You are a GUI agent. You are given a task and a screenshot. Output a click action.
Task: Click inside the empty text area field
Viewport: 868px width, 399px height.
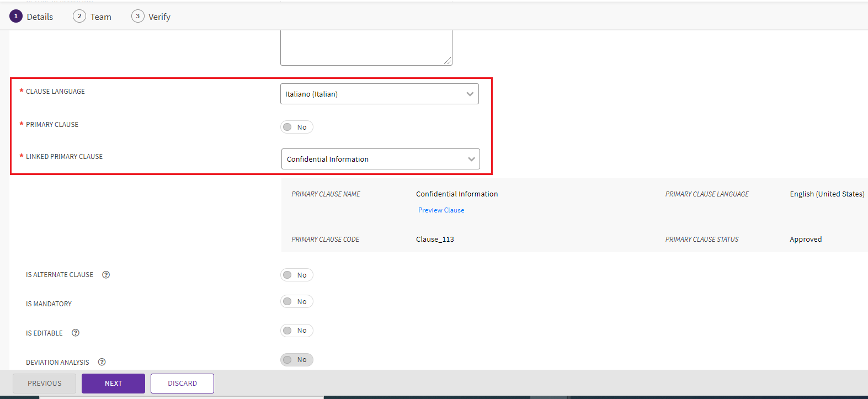tap(365, 47)
